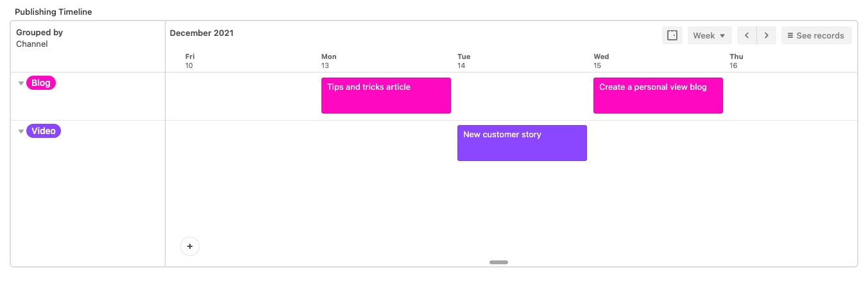
Task: Click the Wed 15 date header
Action: click(601, 61)
